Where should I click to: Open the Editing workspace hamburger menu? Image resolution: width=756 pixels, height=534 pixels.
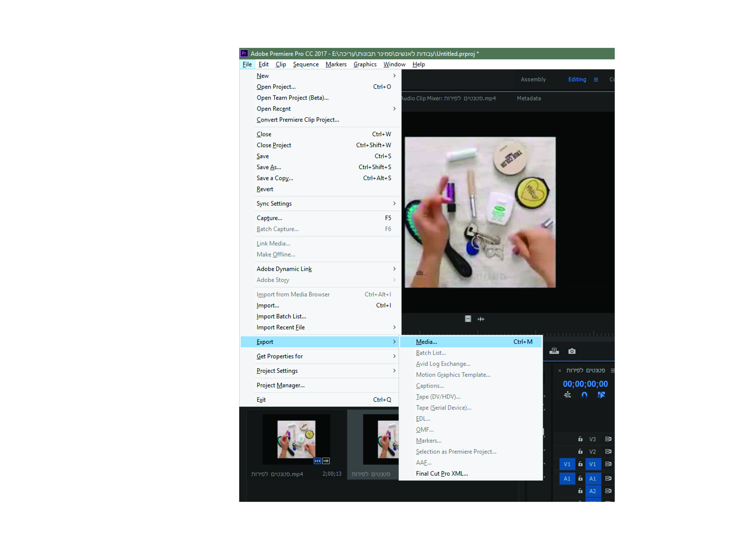pos(596,80)
